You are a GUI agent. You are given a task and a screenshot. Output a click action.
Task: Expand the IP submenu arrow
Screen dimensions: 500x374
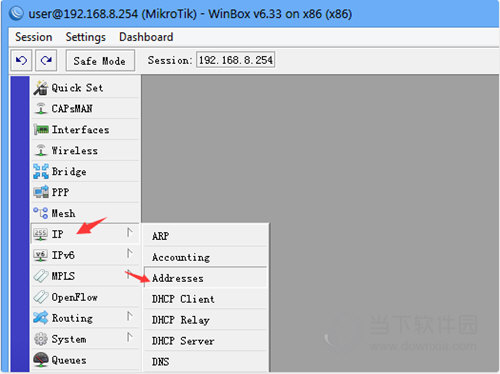tap(130, 232)
